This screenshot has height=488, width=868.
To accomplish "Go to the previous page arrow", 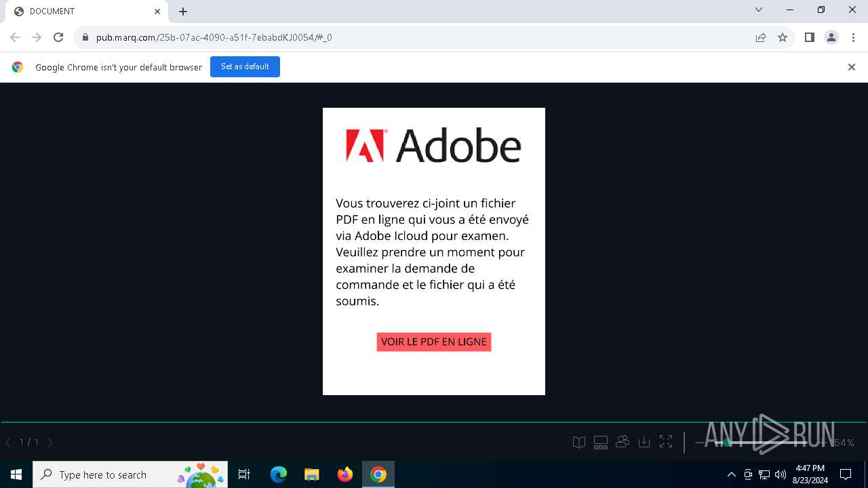I will [8, 443].
